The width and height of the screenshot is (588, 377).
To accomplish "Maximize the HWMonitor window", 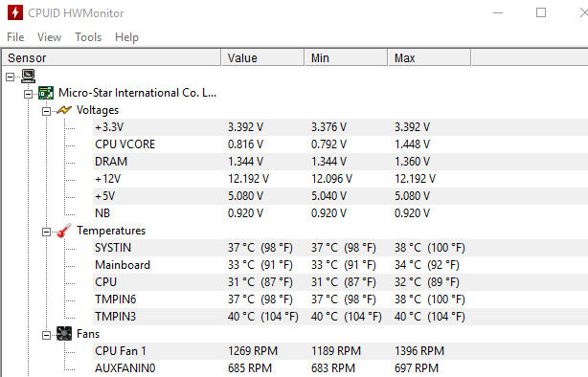I will 541,12.
